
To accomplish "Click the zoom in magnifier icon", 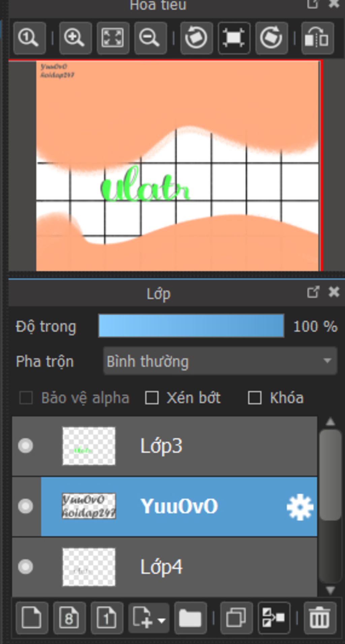I will [x=75, y=38].
